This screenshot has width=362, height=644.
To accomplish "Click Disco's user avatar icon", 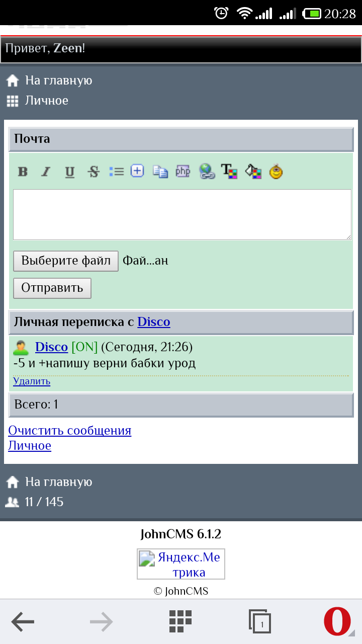I will tap(21, 348).
